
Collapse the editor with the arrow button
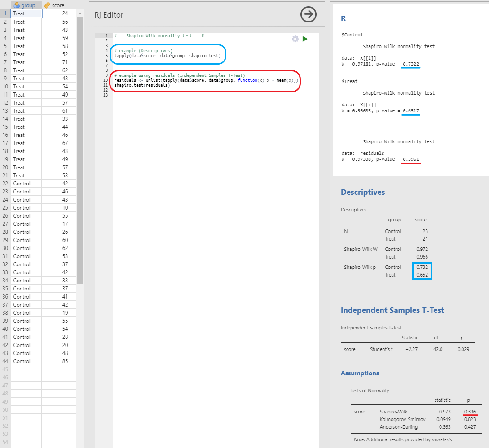coord(308,15)
